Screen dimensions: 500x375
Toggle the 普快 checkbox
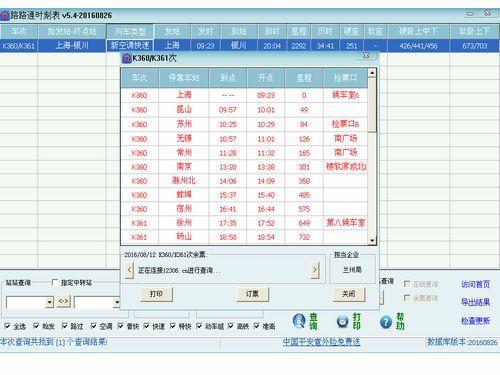point(120,326)
